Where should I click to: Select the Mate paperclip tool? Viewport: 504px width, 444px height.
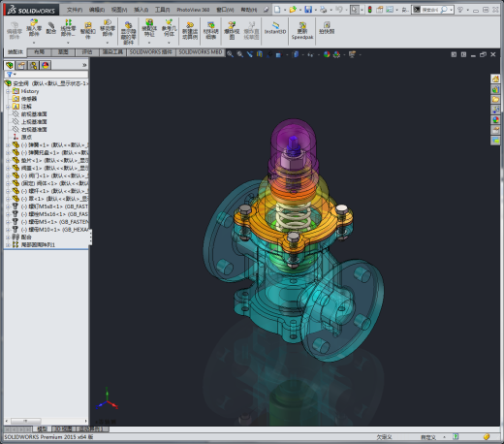point(51,28)
